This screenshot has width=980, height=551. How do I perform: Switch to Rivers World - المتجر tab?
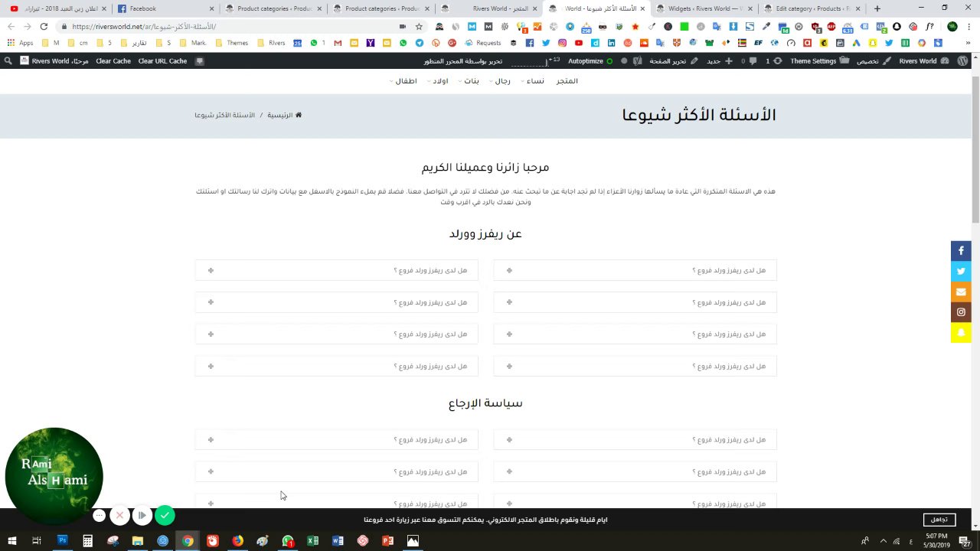point(488,8)
